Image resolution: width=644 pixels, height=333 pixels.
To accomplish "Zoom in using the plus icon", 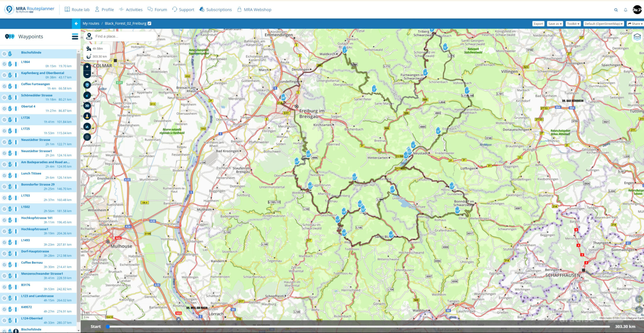I will coord(87,67).
